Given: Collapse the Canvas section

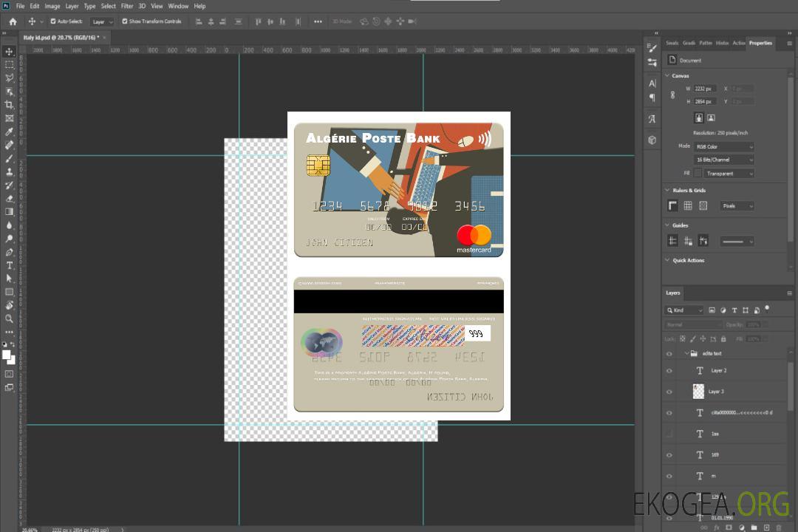Looking at the screenshot, I should coord(667,75).
